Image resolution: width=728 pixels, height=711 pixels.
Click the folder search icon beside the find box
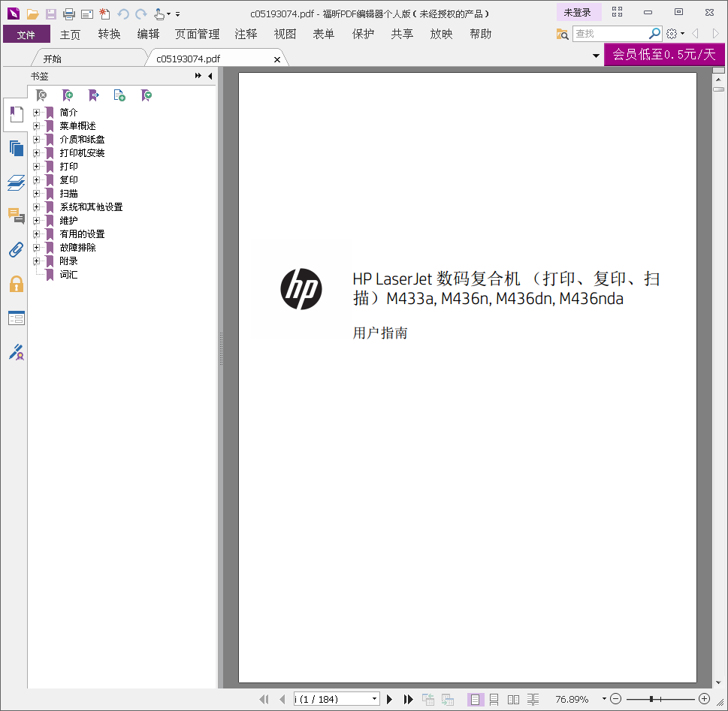pos(562,34)
